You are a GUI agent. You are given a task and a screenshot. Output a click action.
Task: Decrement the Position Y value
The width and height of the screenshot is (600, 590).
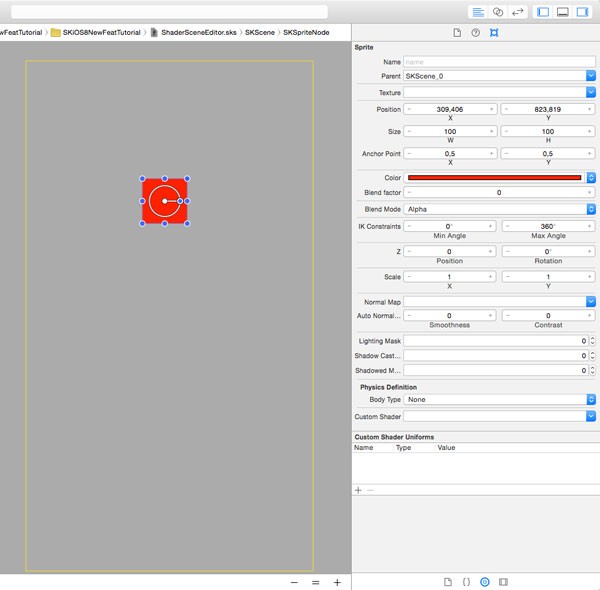point(506,109)
